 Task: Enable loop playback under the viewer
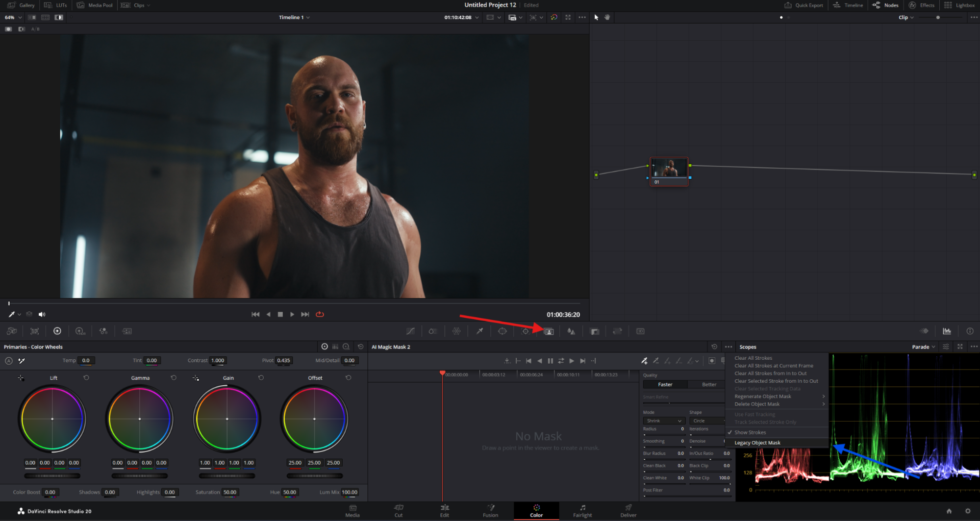pos(320,314)
